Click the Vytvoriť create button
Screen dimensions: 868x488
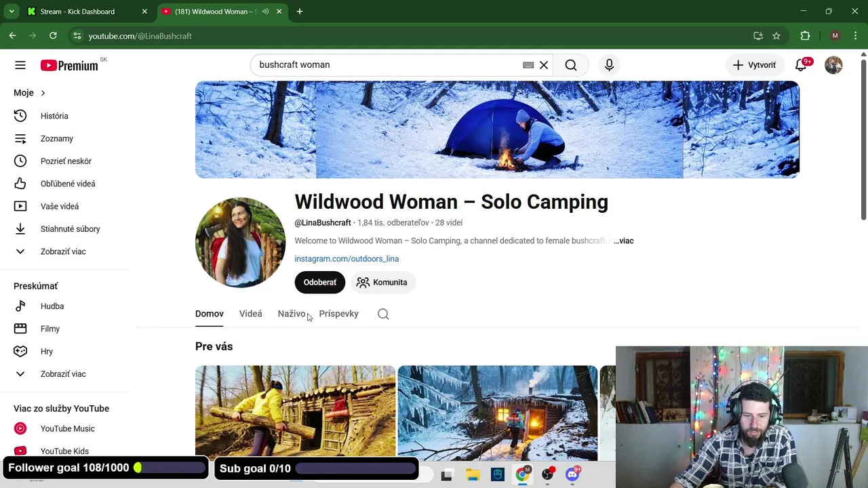(x=755, y=65)
